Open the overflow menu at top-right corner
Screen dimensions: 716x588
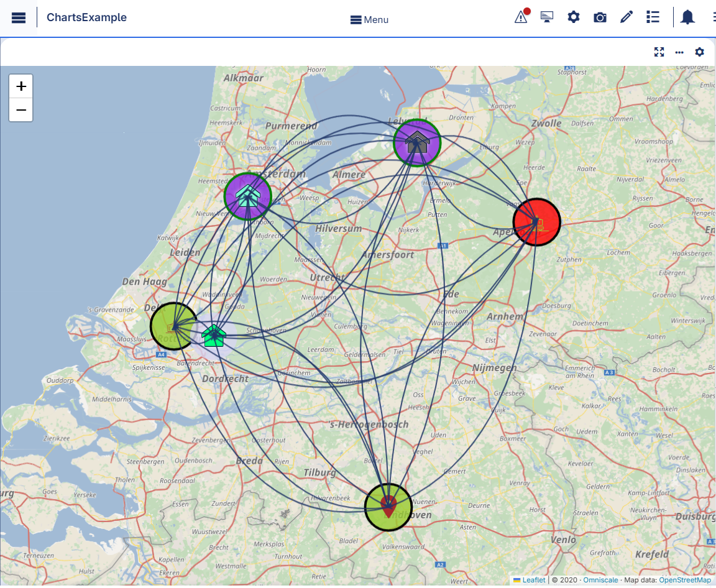point(714,17)
